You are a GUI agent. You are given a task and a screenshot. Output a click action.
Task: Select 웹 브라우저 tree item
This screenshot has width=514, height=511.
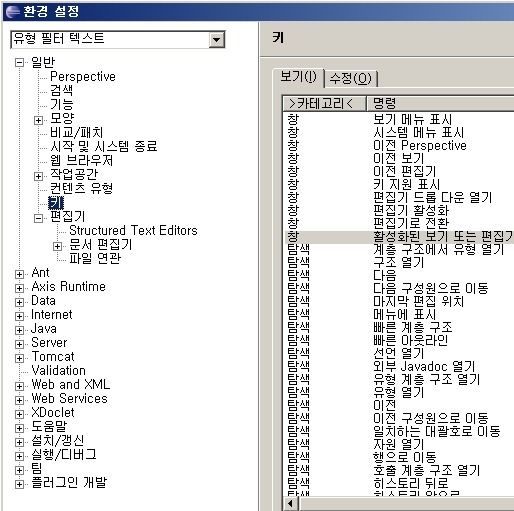coord(82,160)
